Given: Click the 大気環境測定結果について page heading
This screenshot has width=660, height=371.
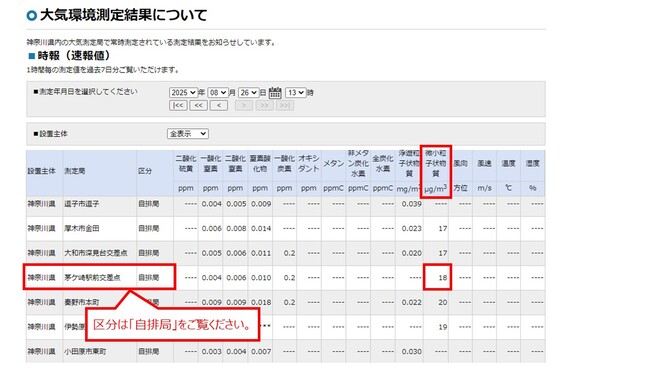Looking at the screenshot, I should tap(123, 16).
